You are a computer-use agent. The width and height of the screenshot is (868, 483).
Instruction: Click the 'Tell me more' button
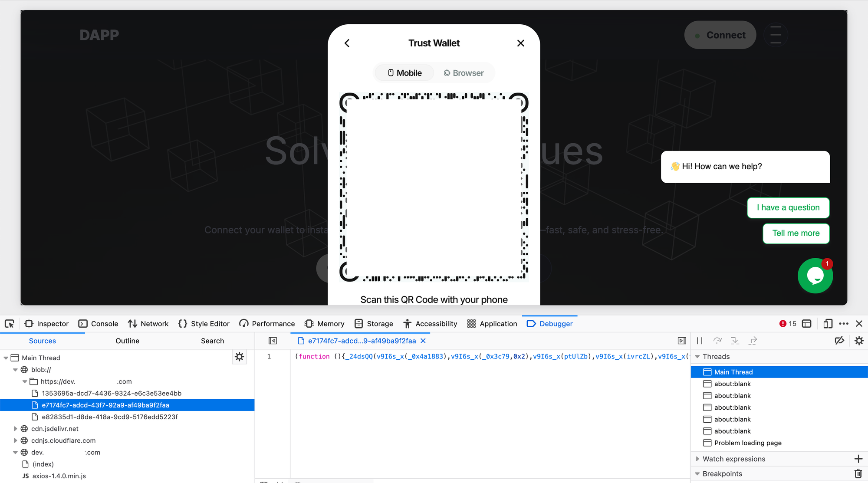796,233
